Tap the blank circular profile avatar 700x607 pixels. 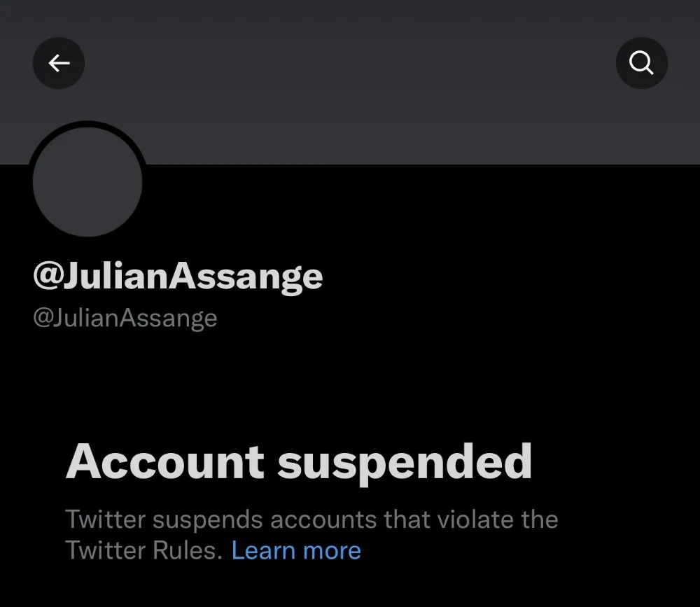(x=87, y=181)
